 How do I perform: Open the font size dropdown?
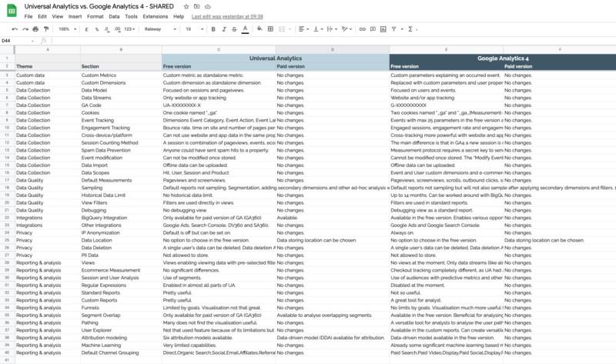195,29
